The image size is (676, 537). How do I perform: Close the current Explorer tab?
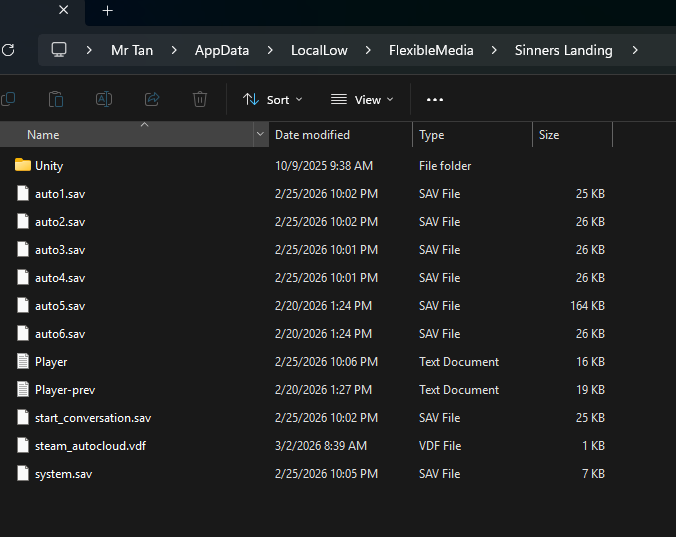[x=64, y=11]
